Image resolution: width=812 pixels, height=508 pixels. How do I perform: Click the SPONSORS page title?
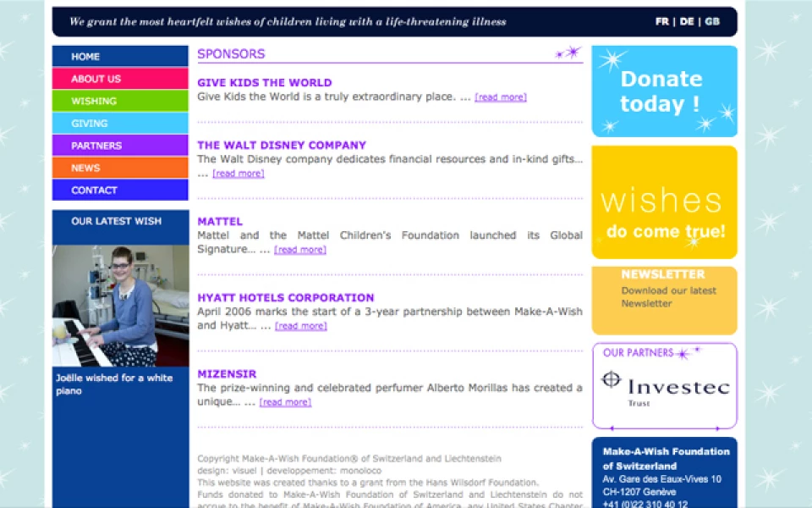tap(231, 54)
